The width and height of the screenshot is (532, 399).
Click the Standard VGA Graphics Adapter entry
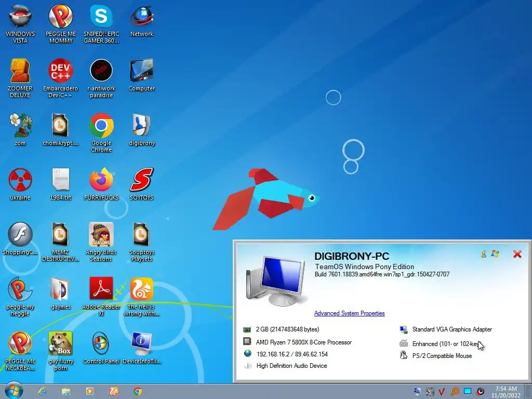(x=452, y=329)
